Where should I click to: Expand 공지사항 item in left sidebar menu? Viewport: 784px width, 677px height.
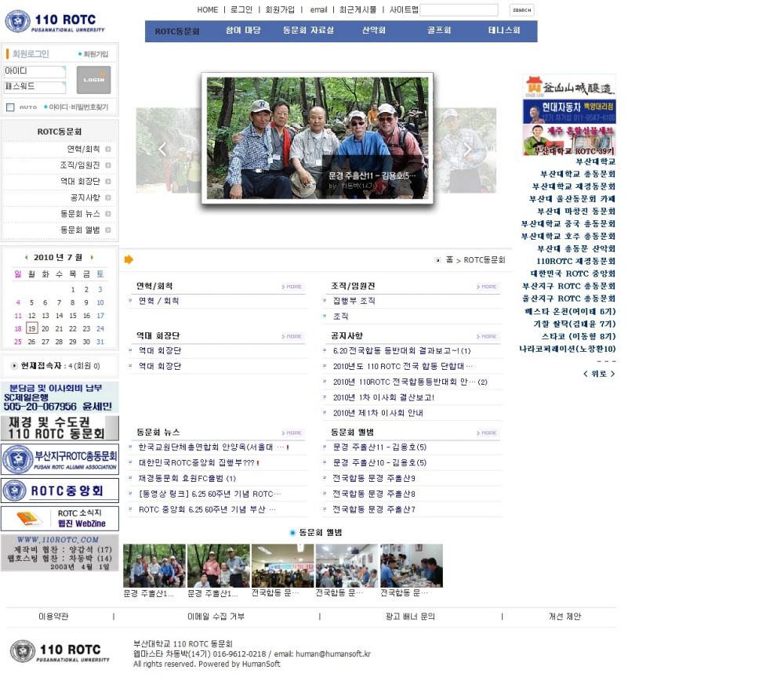(x=85, y=197)
